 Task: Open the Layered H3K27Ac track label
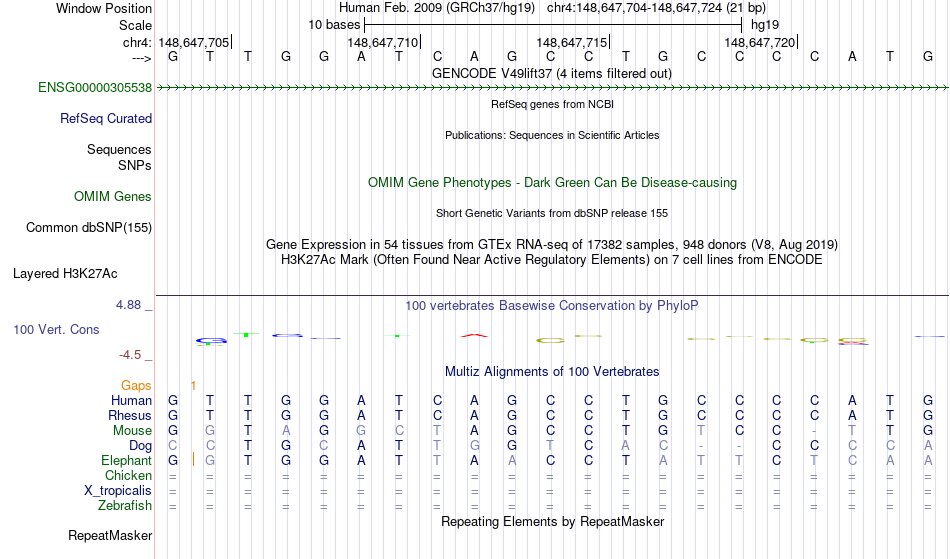(x=65, y=274)
